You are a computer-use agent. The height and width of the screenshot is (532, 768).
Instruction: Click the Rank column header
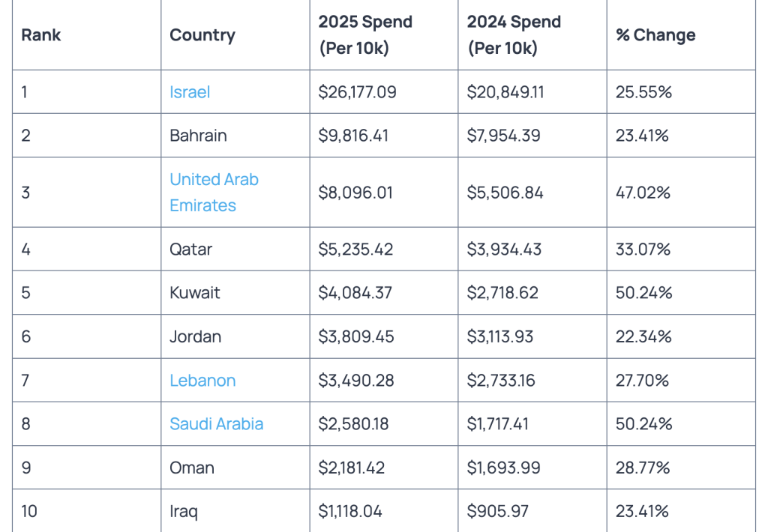41,35
